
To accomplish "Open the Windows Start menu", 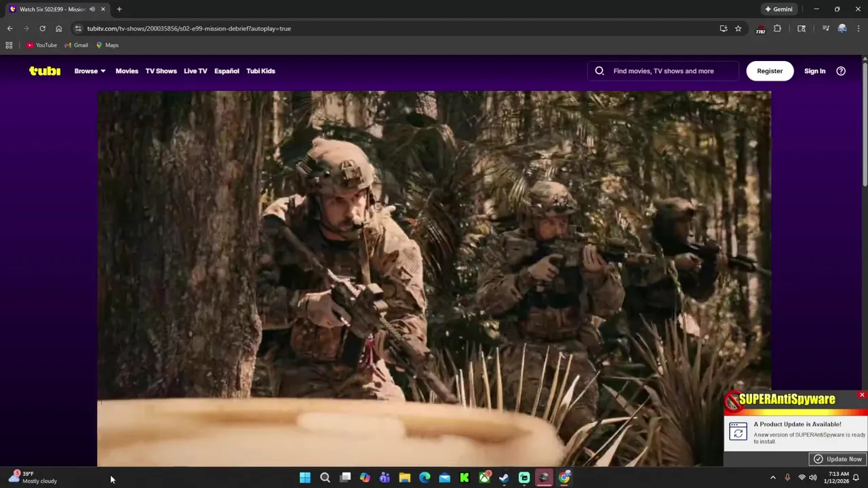I will pos(305,478).
